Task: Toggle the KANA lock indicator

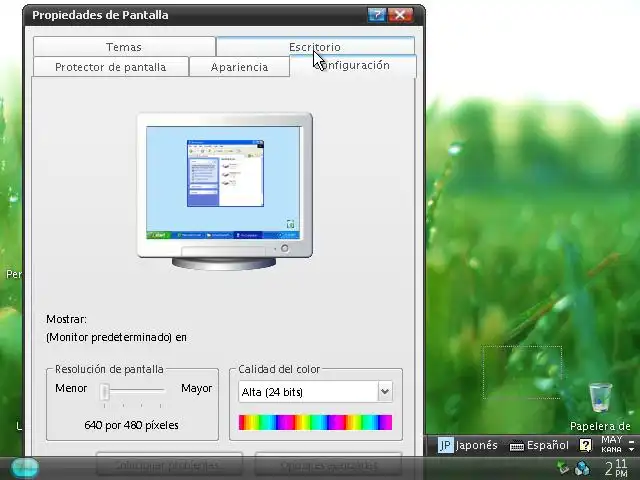Action: point(611,449)
